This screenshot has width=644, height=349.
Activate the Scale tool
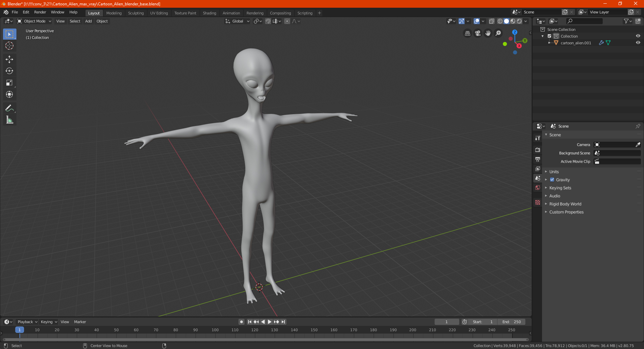coord(9,83)
